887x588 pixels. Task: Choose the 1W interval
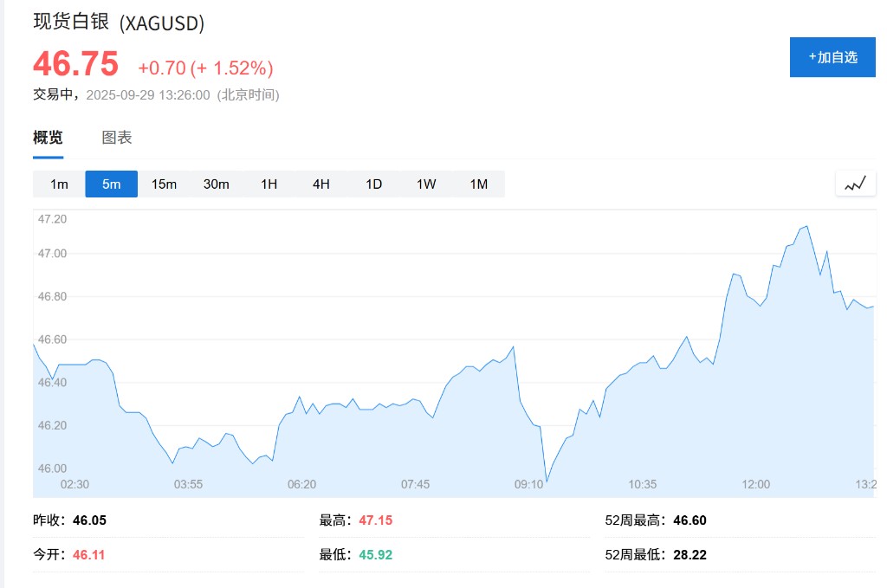(x=426, y=184)
